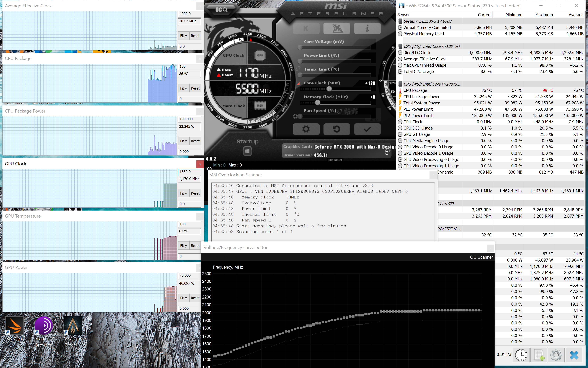Click the HWiNFO clock timer reset icon
The image size is (588, 368).
pos(521,355)
